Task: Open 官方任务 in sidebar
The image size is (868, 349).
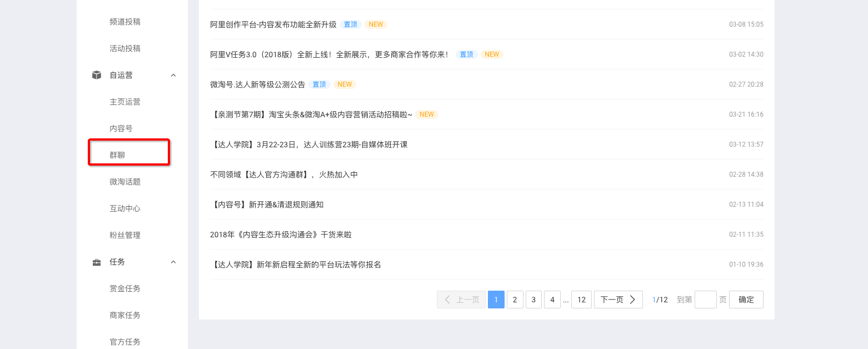Action: click(125, 342)
